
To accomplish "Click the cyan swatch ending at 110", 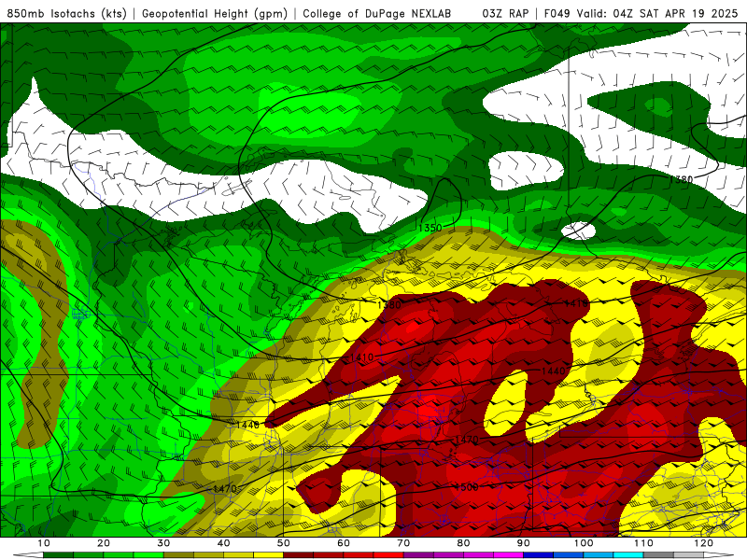I will click(628, 555).
